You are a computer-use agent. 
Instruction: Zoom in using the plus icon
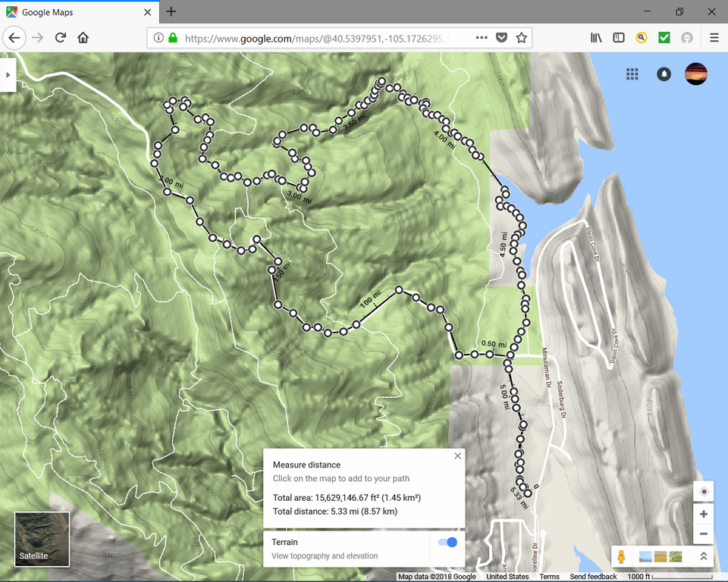point(703,514)
